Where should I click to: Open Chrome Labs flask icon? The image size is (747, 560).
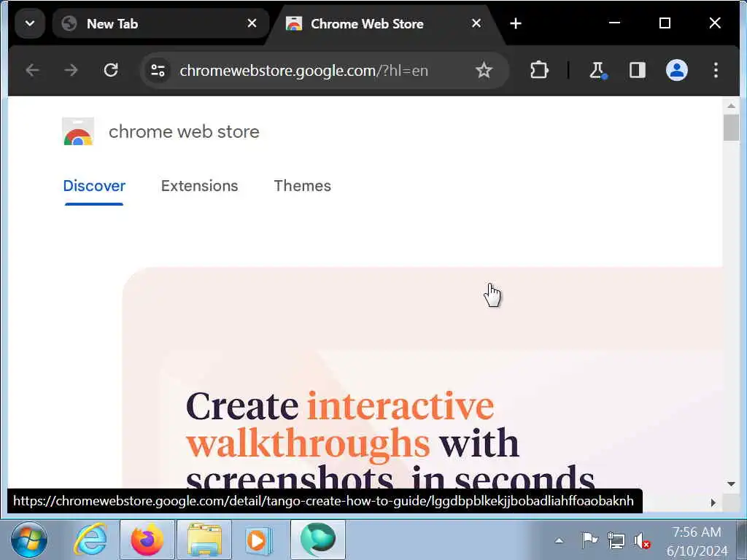597,71
